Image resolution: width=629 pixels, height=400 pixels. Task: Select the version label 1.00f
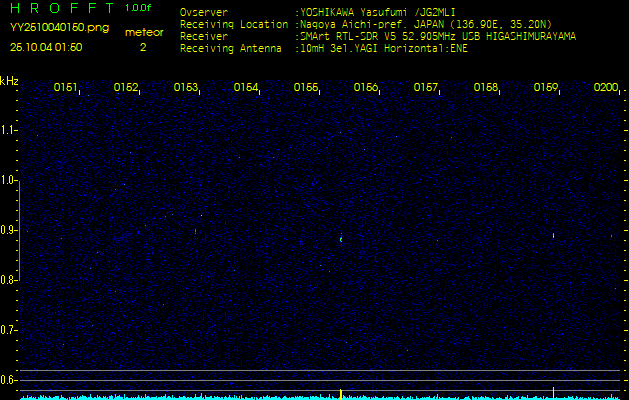click(x=138, y=8)
